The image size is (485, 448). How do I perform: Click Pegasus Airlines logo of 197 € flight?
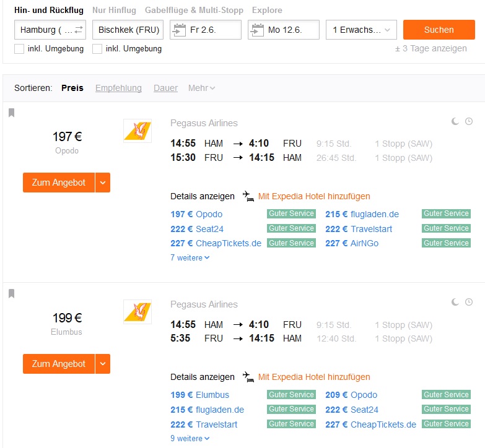[x=138, y=131]
